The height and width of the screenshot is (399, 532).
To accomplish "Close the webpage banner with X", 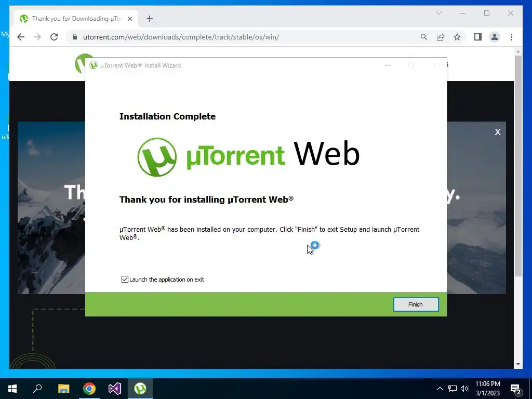I will coord(497,132).
